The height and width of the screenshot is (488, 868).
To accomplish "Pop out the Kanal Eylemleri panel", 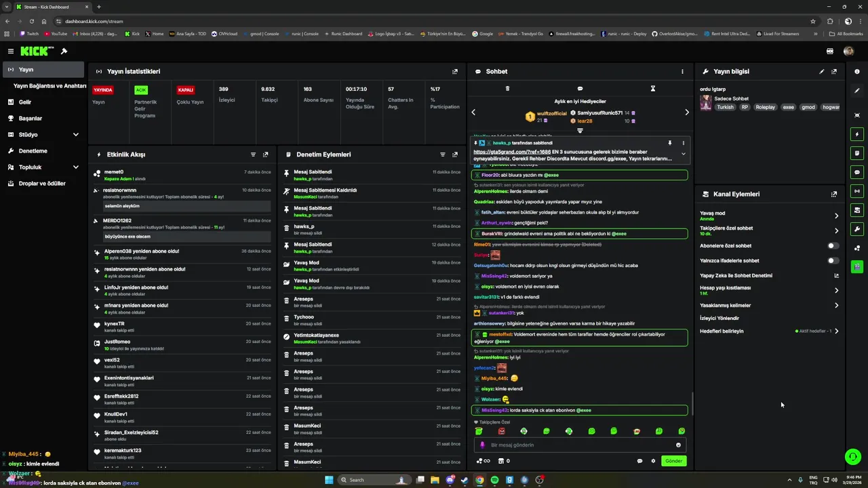I will point(834,194).
